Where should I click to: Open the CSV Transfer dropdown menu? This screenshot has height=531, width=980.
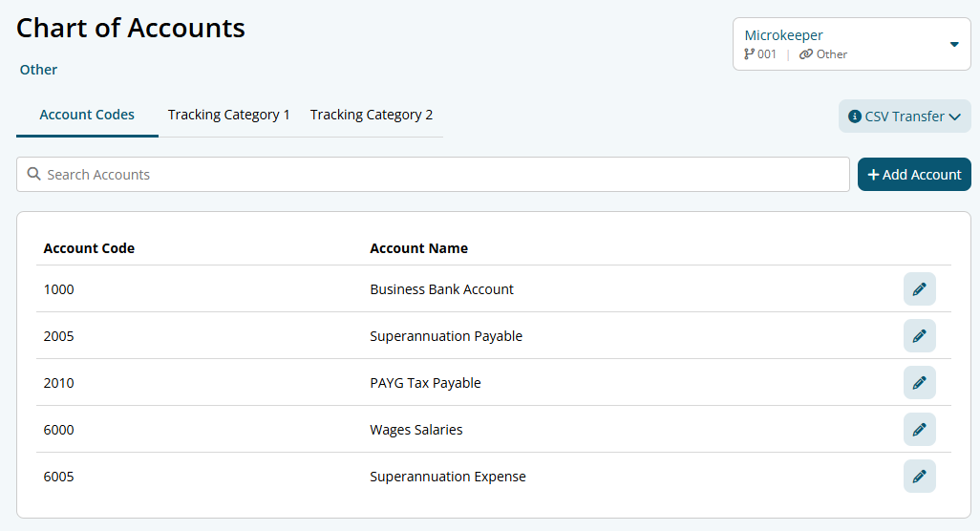click(x=905, y=117)
